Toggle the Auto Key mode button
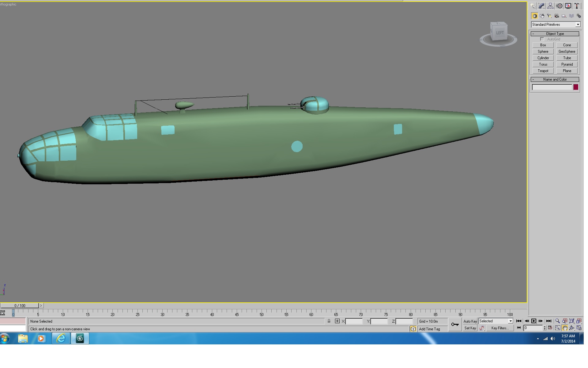The height and width of the screenshot is (368, 588). click(x=470, y=321)
